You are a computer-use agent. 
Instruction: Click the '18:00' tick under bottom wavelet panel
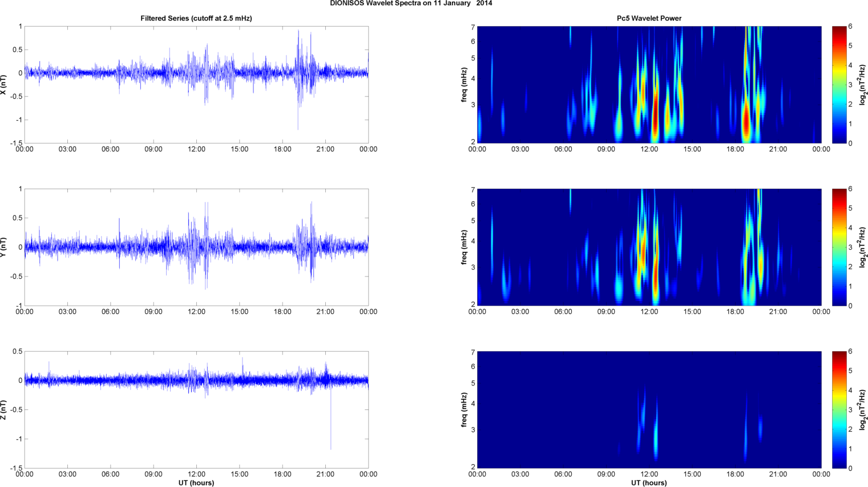point(735,474)
